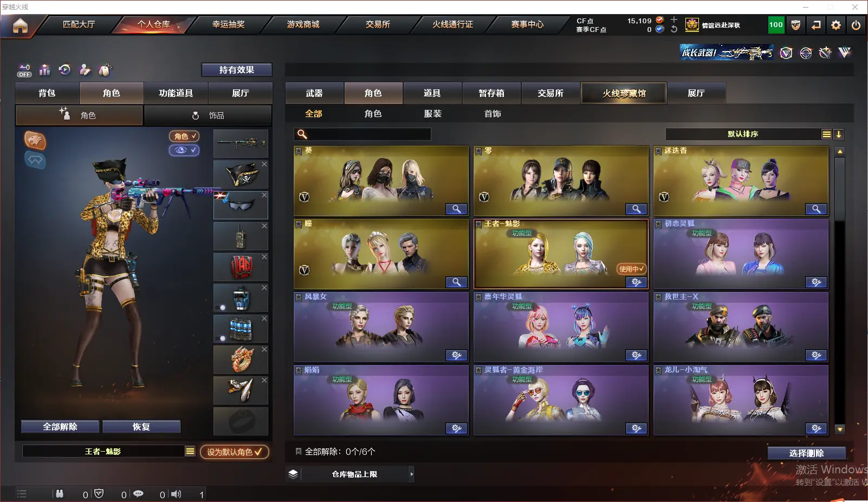
Task: Open the 王者-魅影 character name dropdown
Action: coord(190,451)
